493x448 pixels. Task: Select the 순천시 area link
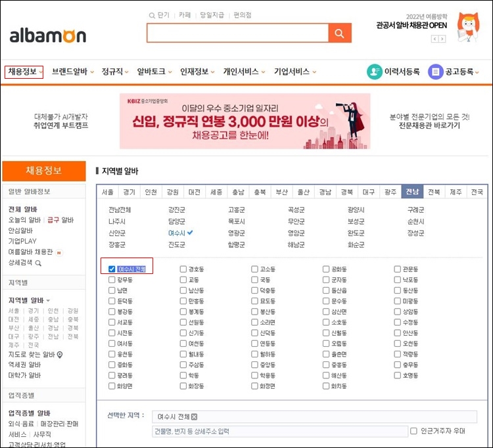click(x=415, y=221)
